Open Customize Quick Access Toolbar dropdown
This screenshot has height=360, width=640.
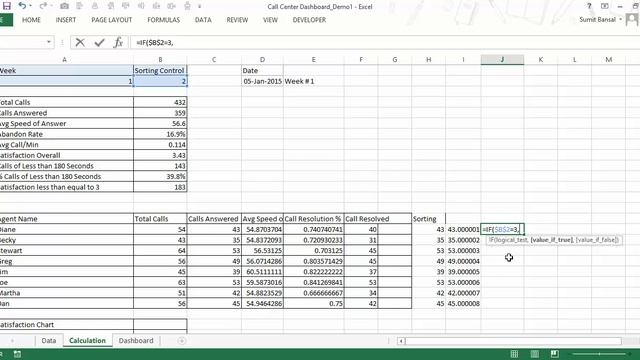click(200, 6)
